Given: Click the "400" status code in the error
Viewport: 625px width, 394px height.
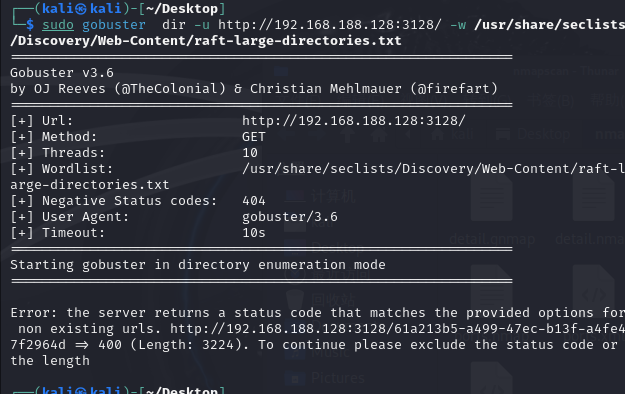Looking at the screenshot, I should tap(110, 345).
